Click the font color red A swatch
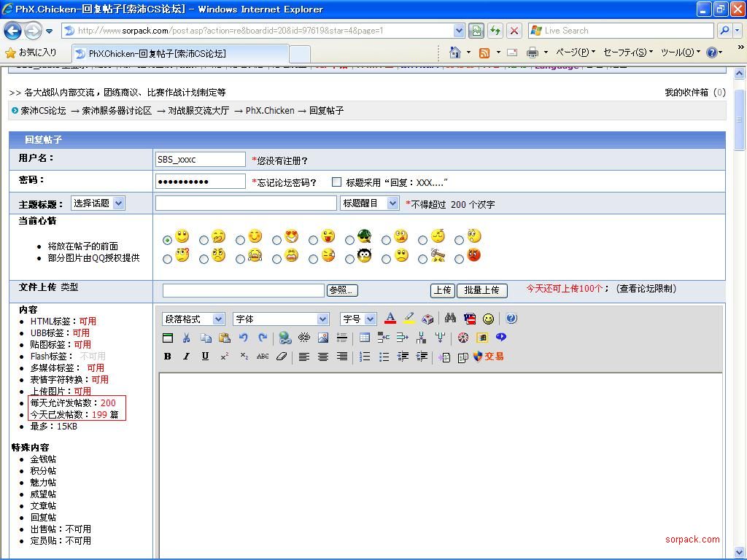Image resolution: width=747 pixels, height=560 pixels. point(390,319)
